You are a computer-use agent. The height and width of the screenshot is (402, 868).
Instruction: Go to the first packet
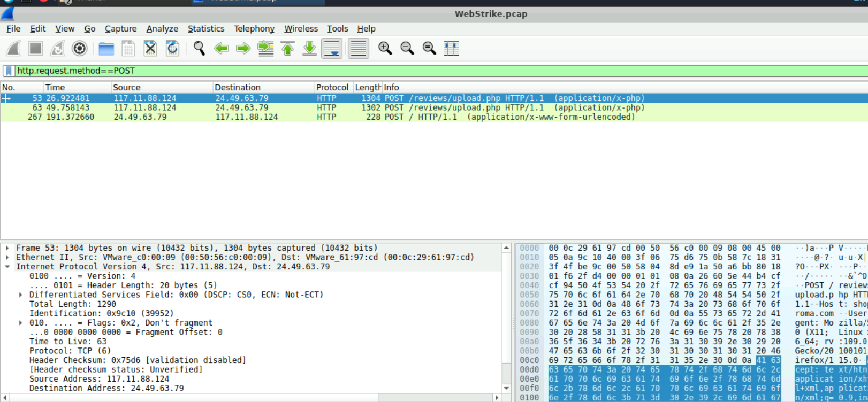pos(287,49)
